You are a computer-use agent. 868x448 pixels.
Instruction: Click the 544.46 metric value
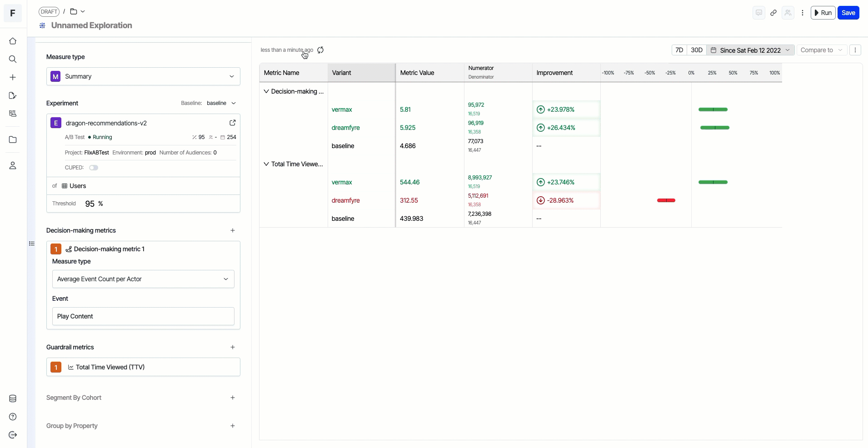pos(410,182)
